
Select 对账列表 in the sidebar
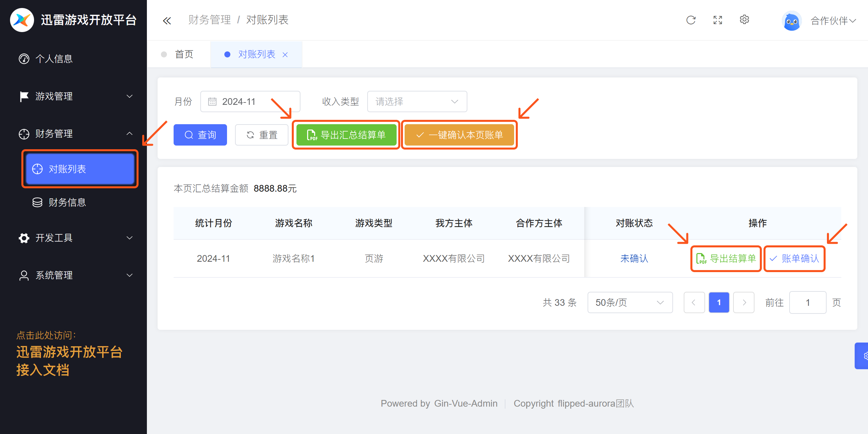[80, 169]
